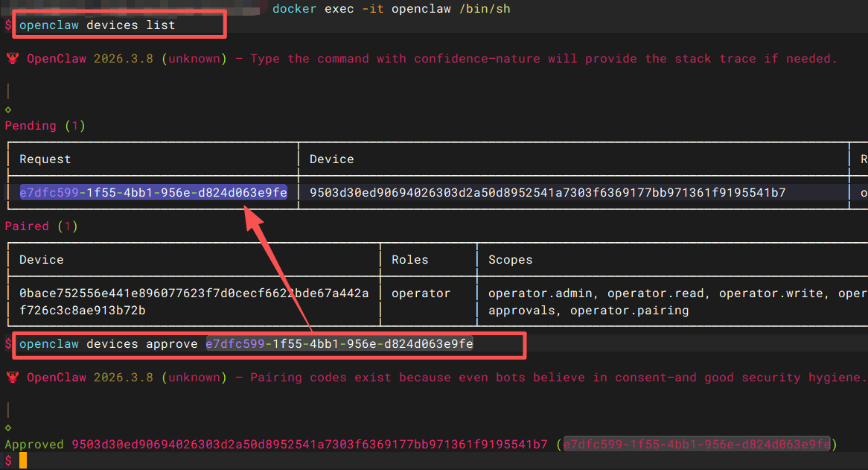The height and width of the screenshot is (470, 868).
Task: Click the "Paired (1)" section heading
Action: (x=42, y=226)
